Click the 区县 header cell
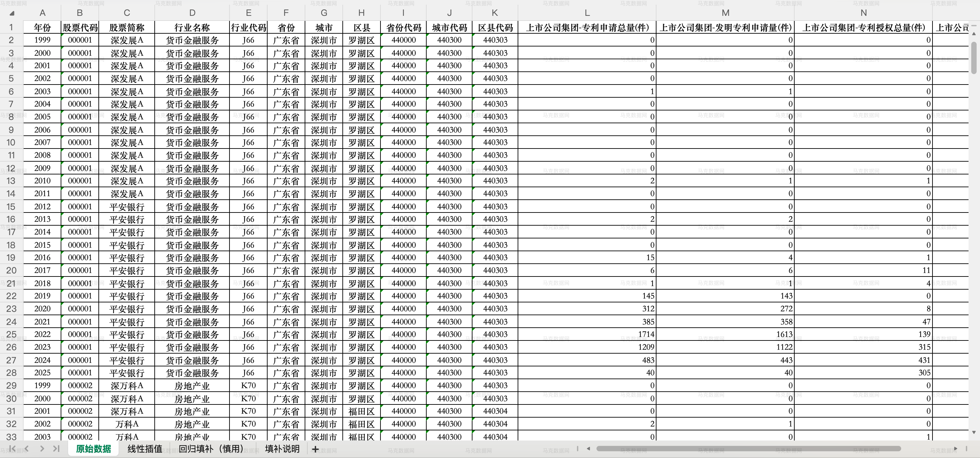The width and height of the screenshot is (980, 458). pyautogui.click(x=361, y=27)
